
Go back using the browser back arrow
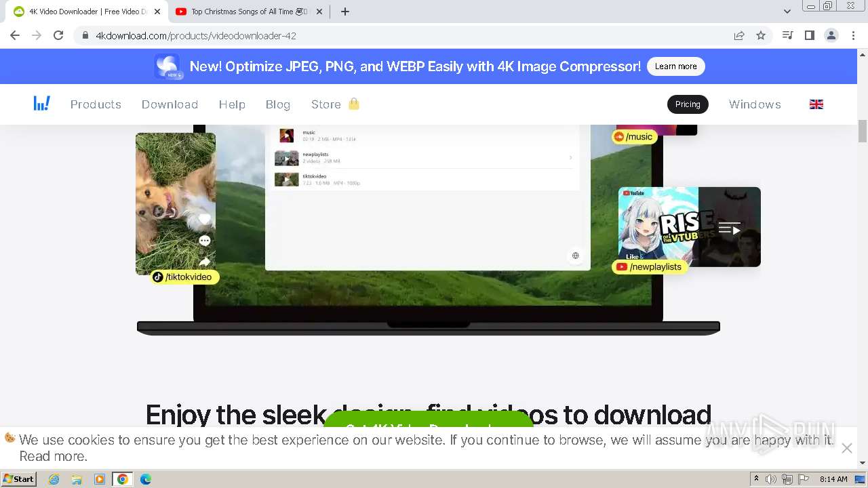point(15,35)
